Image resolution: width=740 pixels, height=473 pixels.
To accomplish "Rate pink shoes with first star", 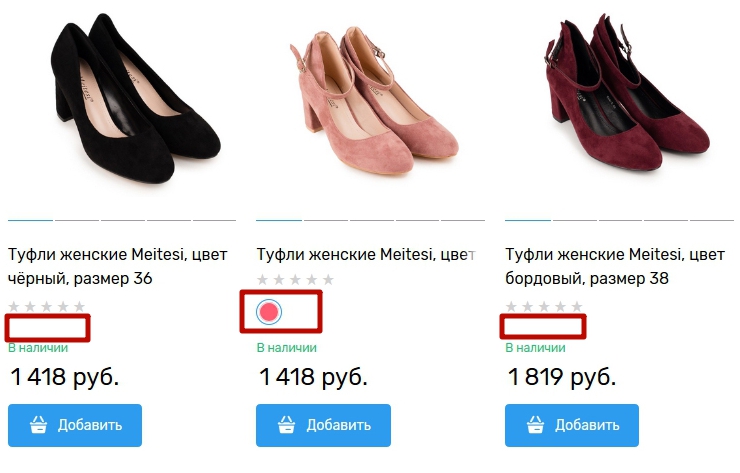I will tap(263, 280).
